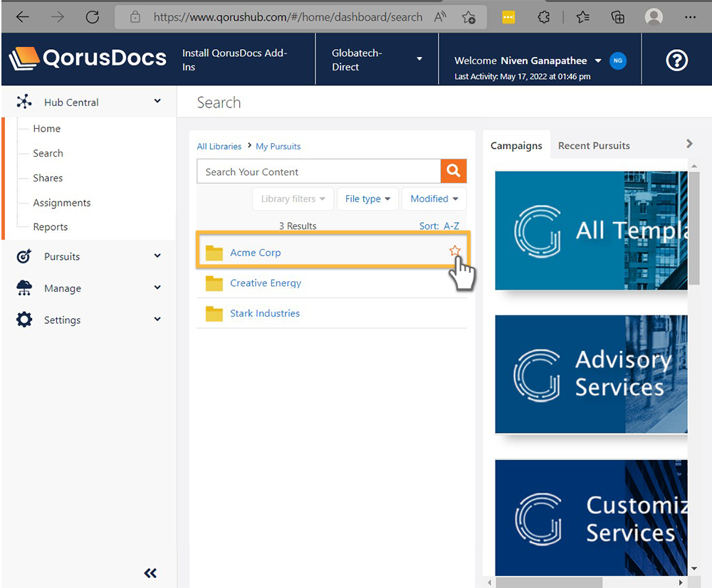Open the Creative Energy folder link
Viewport: 712px width, 588px height.
point(266,283)
